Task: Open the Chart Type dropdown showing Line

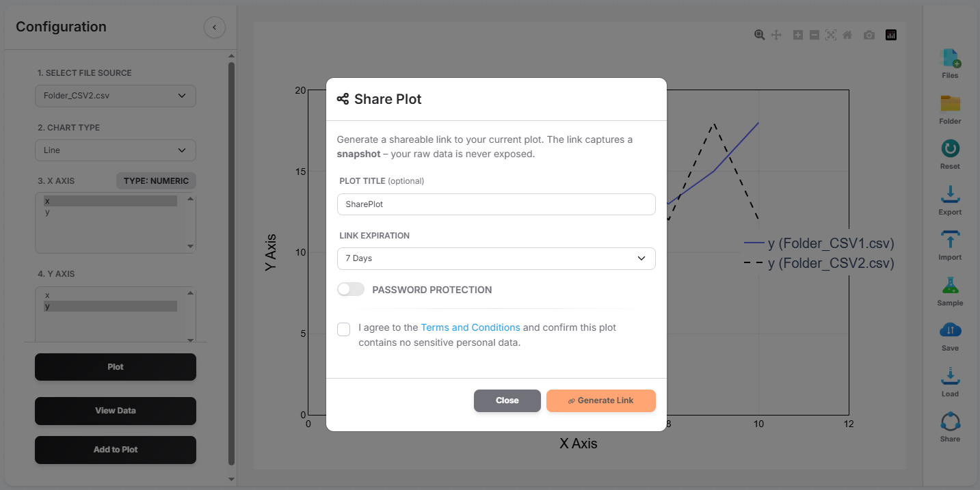Action: (115, 150)
